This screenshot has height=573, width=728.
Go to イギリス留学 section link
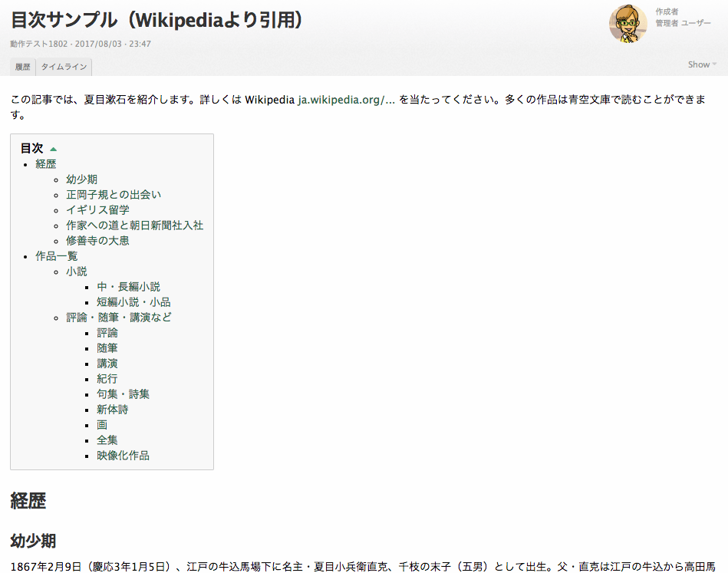(x=97, y=210)
